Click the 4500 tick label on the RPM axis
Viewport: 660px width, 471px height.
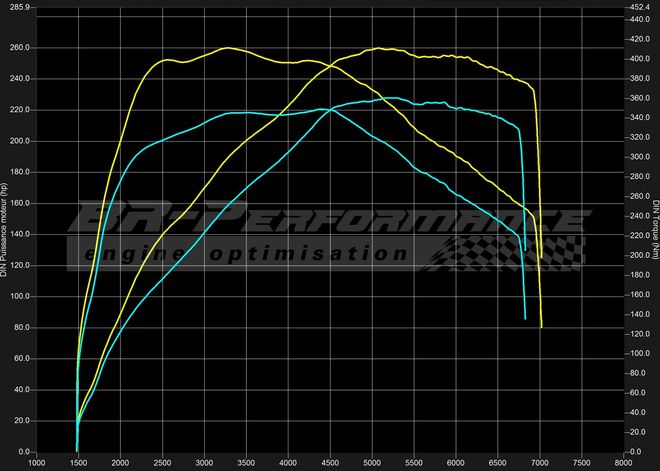[330, 463]
